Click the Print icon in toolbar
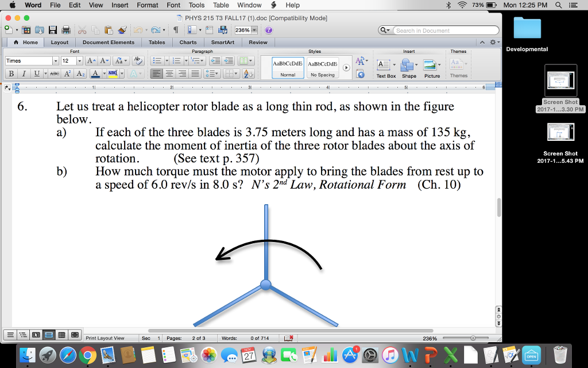Screen dimensions: 588x368 tap(65, 30)
